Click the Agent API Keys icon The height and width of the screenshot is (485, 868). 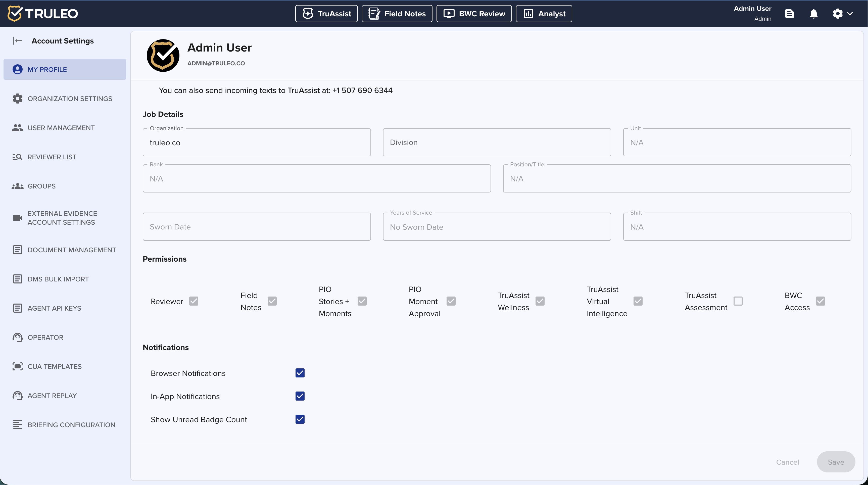coord(18,308)
